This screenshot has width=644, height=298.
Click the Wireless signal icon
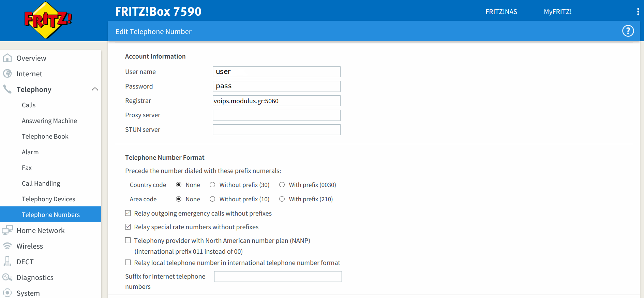click(7, 246)
